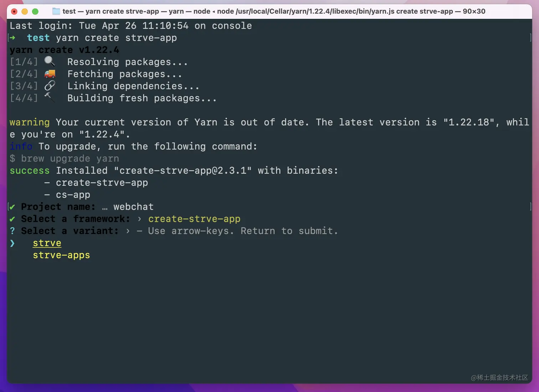Click the green "success" label
The image size is (539, 392).
[30, 171]
